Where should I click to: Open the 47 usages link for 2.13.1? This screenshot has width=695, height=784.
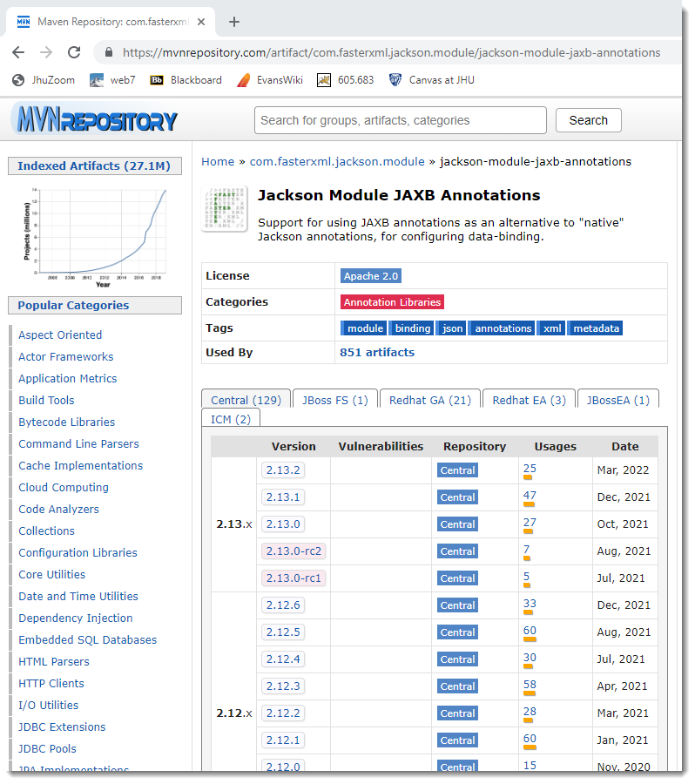[530, 496]
